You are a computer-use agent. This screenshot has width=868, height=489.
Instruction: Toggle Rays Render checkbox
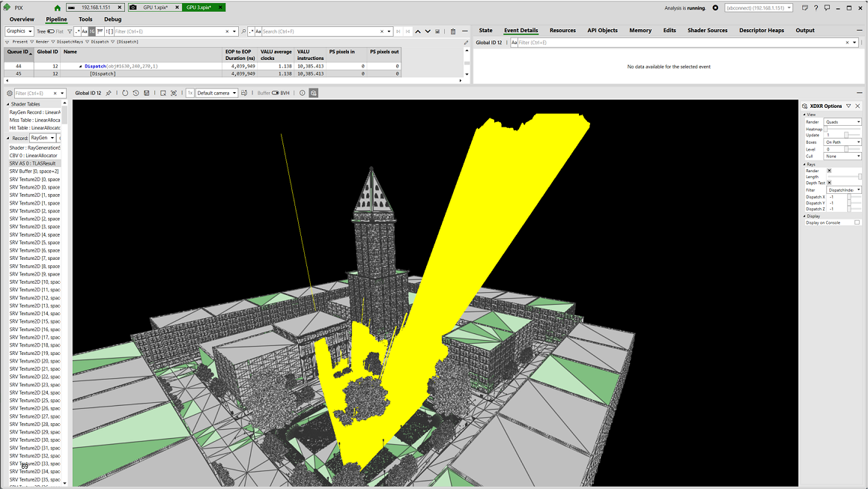829,171
